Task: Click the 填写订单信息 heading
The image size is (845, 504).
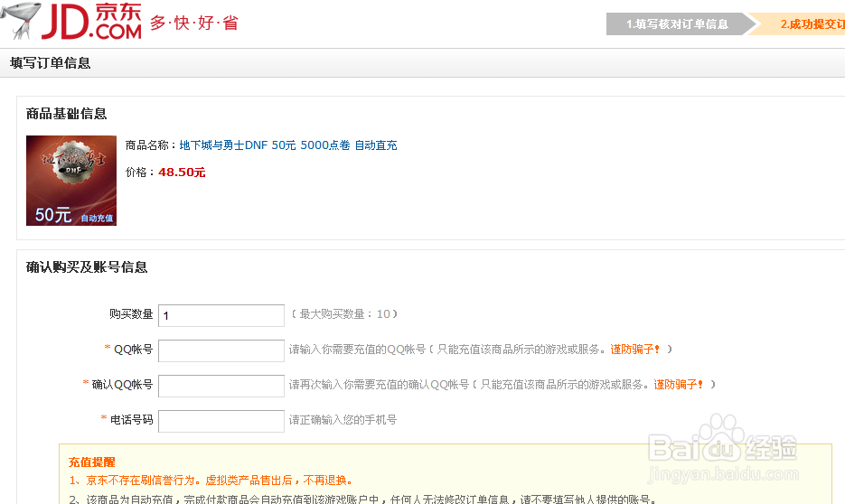Action: pos(50,63)
